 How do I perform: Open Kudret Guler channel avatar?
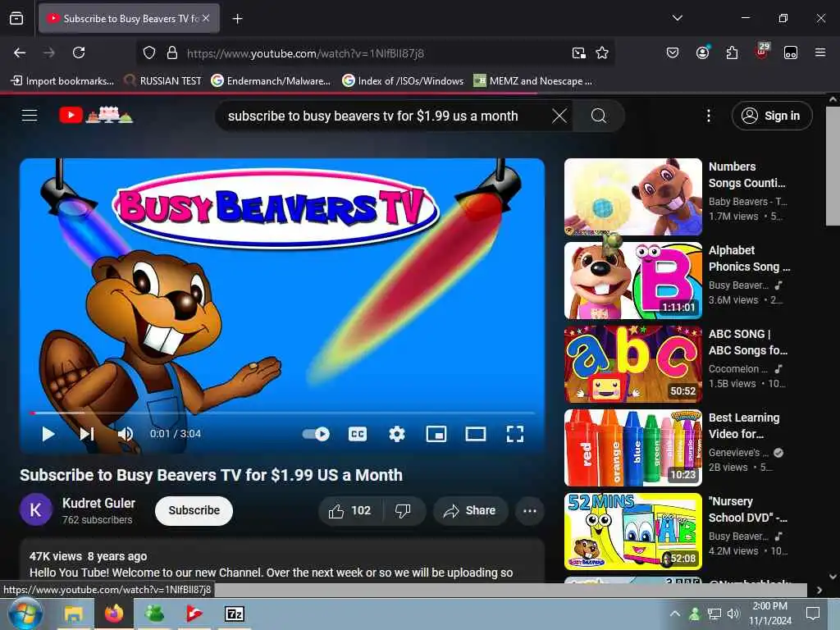click(x=36, y=510)
